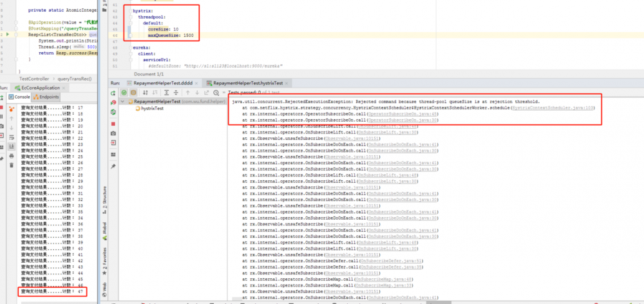Pin the hystrixTest run tab
Viewport: 644px width, 304px height.
pyautogui.click(x=113, y=166)
